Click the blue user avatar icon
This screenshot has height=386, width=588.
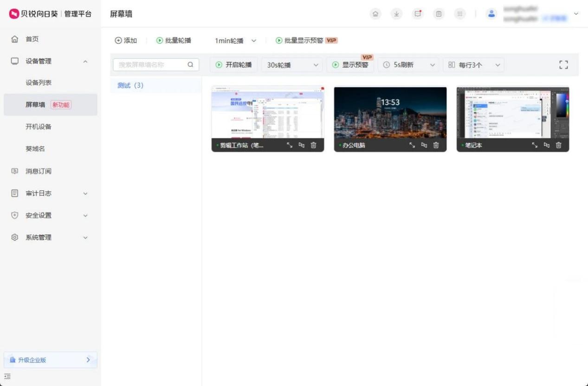(491, 14)
